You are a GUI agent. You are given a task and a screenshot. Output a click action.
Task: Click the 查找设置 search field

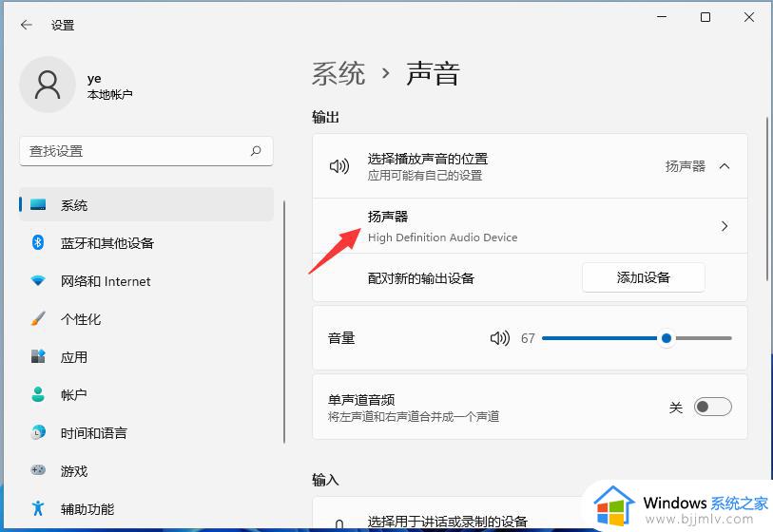[x=145, y=151]
